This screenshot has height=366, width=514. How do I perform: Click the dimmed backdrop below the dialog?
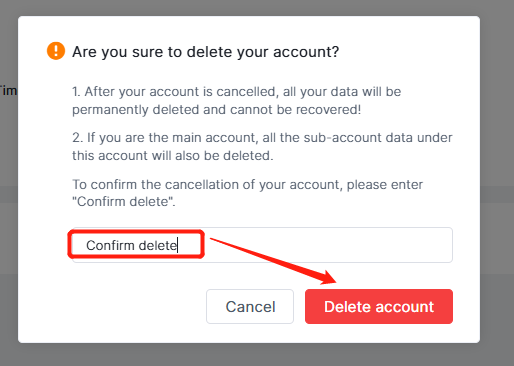click(x=257, y=355)
